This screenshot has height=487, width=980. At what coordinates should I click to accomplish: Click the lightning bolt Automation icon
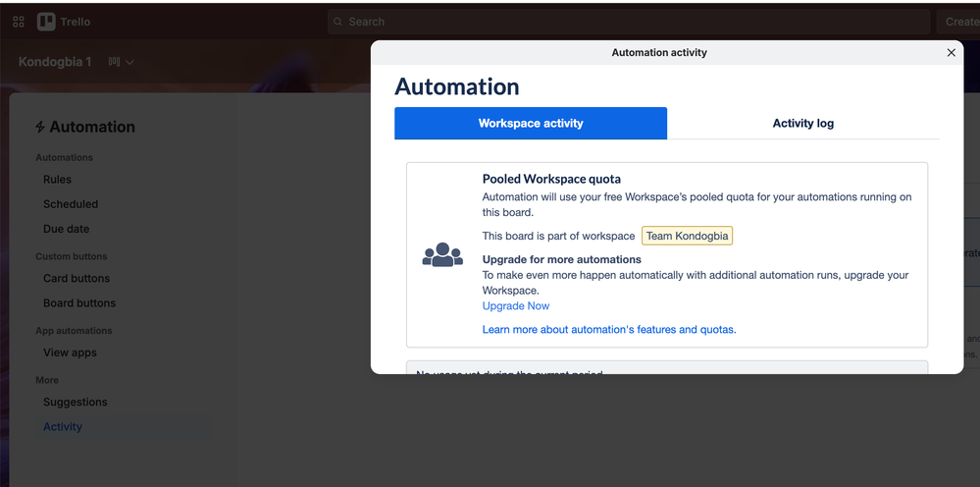(x=40, y=127)
